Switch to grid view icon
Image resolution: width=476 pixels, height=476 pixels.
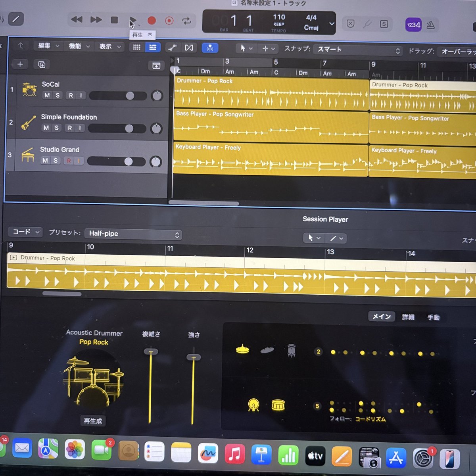[137, 47]
